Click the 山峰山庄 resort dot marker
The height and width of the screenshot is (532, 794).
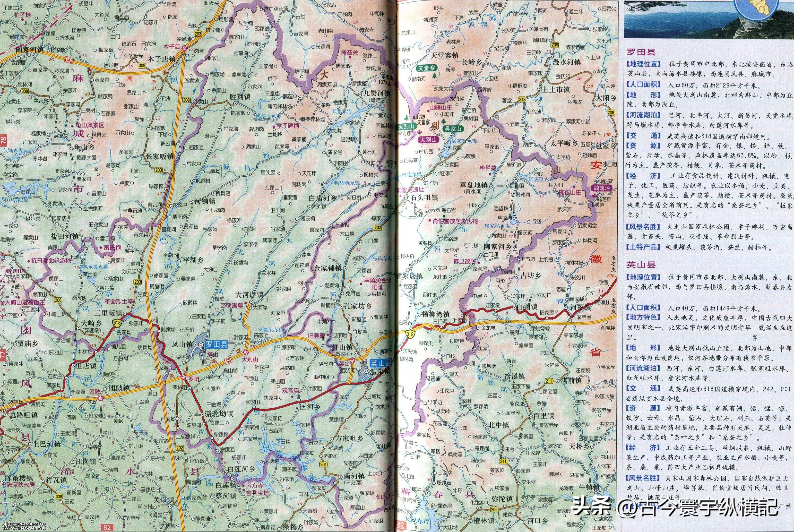point(428,111)
